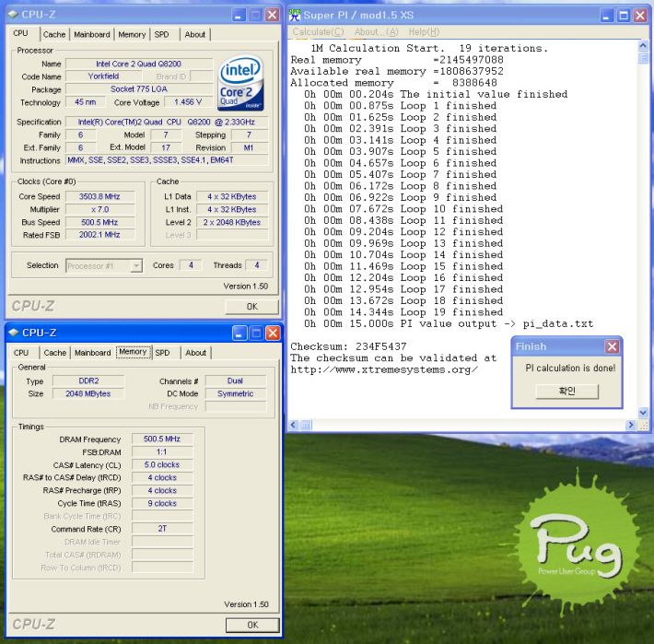654x644 pixels.
Task: Click the PI value output pi_data.txt line
Action: tap(449, 323)
